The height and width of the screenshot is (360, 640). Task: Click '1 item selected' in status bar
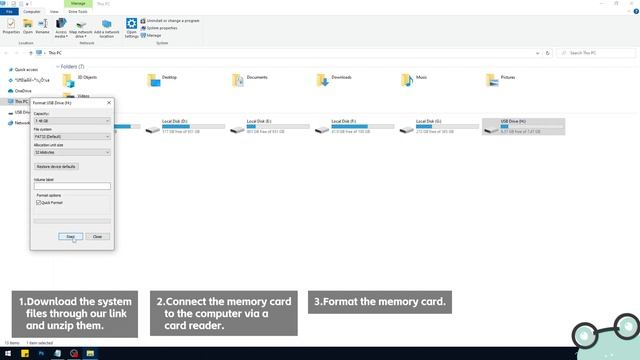click(x=40, y=343)
